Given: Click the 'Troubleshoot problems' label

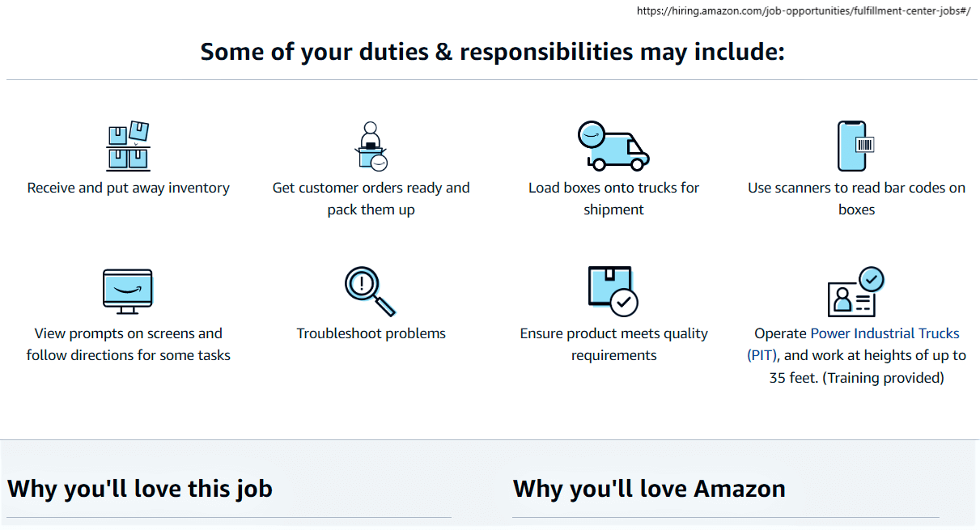Looking at the screenshot, I should click(x=371, y=333).
